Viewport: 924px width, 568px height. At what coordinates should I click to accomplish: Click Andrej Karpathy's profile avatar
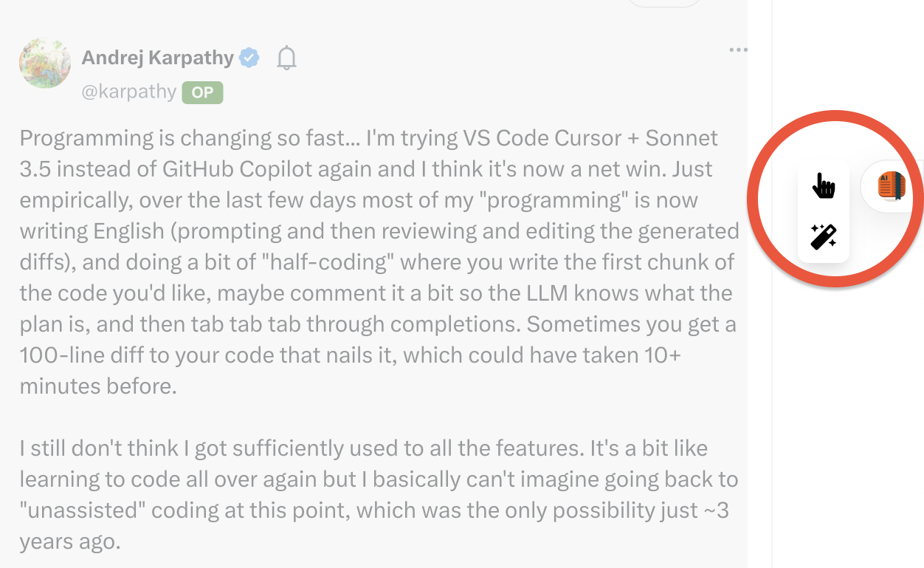pyautogui.click(x=44, y=63)
